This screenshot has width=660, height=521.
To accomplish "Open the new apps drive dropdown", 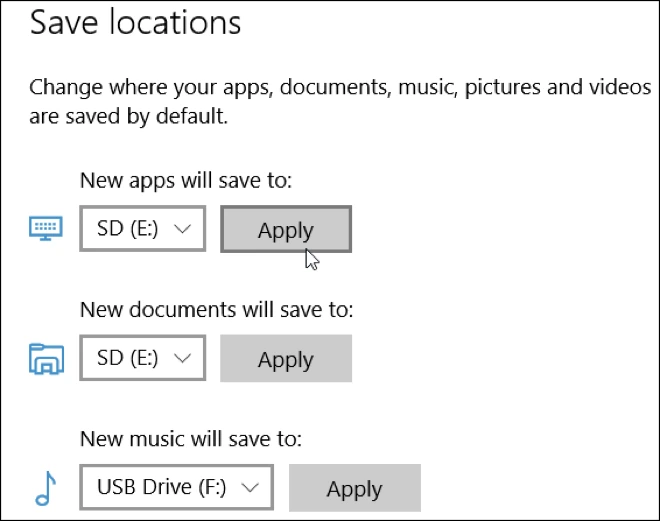I will tap(142, 229).
